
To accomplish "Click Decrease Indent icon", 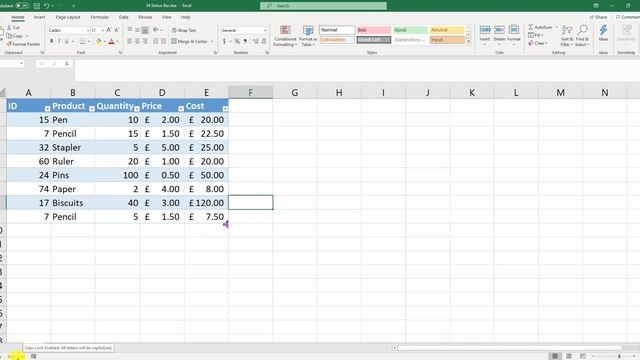I will [156, 41].
